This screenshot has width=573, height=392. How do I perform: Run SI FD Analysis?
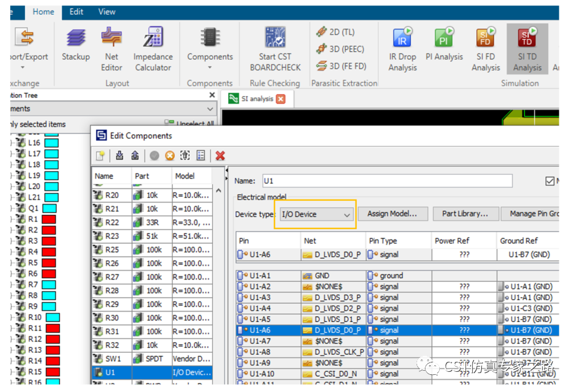click(x=485, y=49)
